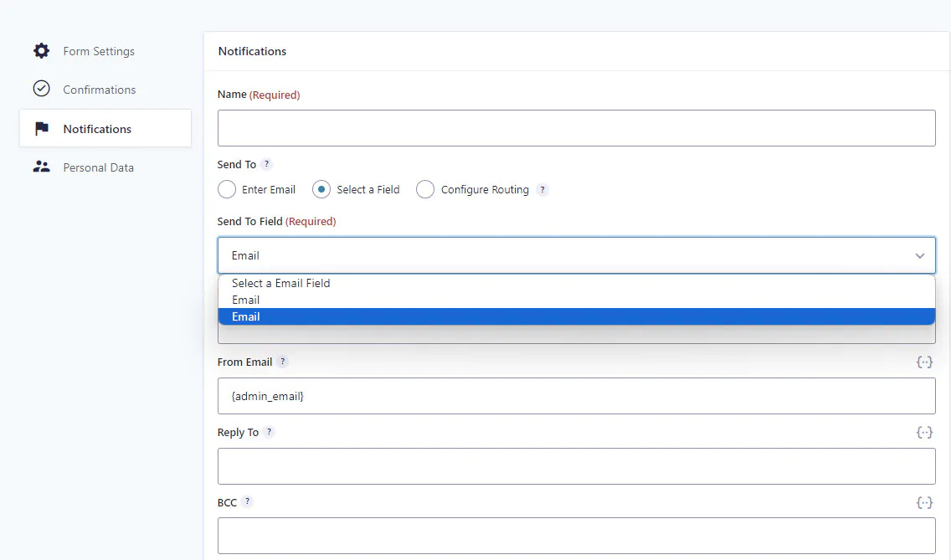Open the Configure Routing help tooltip icon
The image size is (951, 560).
point(542,190)
